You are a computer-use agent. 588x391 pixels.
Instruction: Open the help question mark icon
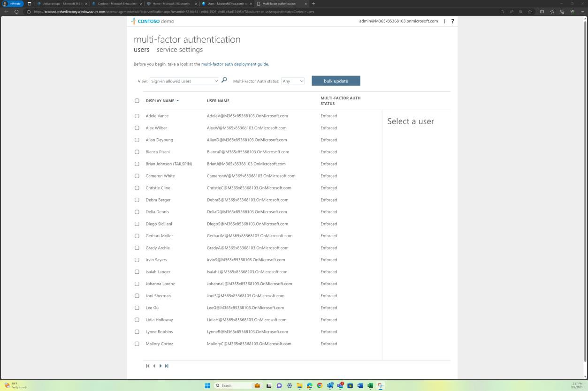click(452, 21)
